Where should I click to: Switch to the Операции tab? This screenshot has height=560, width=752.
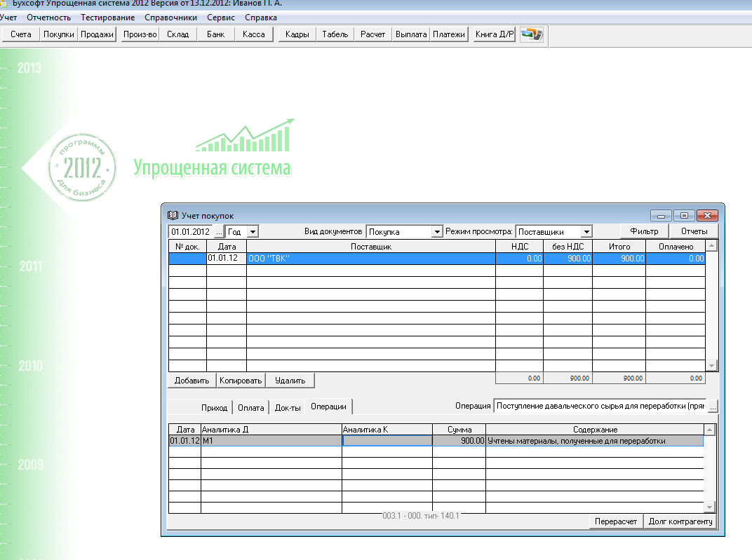click(x=328, y=407)
